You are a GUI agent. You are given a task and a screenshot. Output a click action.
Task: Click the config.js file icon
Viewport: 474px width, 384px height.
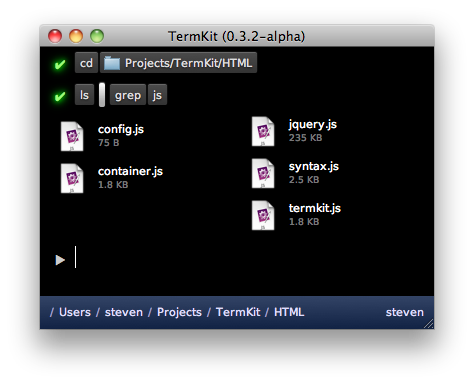[72, 136]
